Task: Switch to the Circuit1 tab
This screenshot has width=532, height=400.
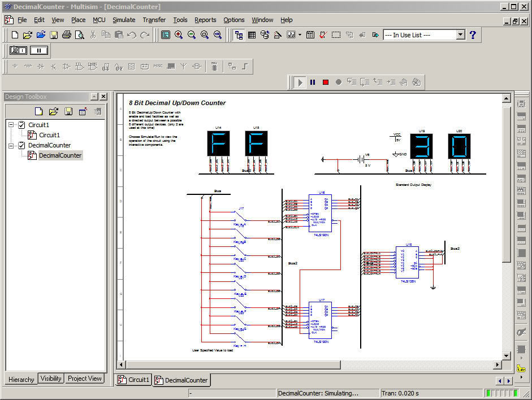Action: click(133, 380)
